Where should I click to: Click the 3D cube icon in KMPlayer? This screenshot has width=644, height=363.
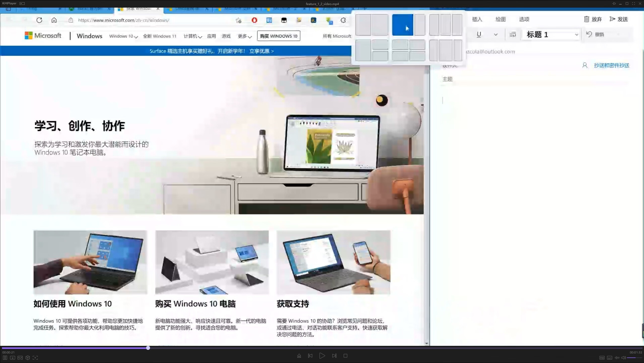click(28, 358)
